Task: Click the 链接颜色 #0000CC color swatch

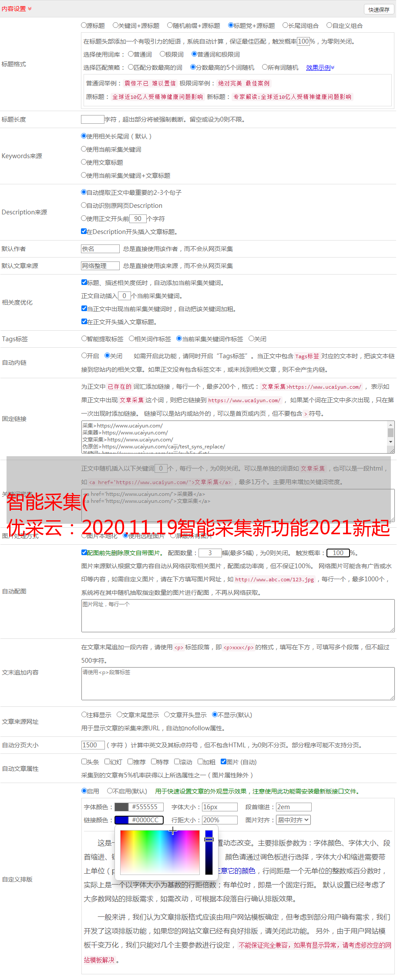Action: (x=139, y=820)
